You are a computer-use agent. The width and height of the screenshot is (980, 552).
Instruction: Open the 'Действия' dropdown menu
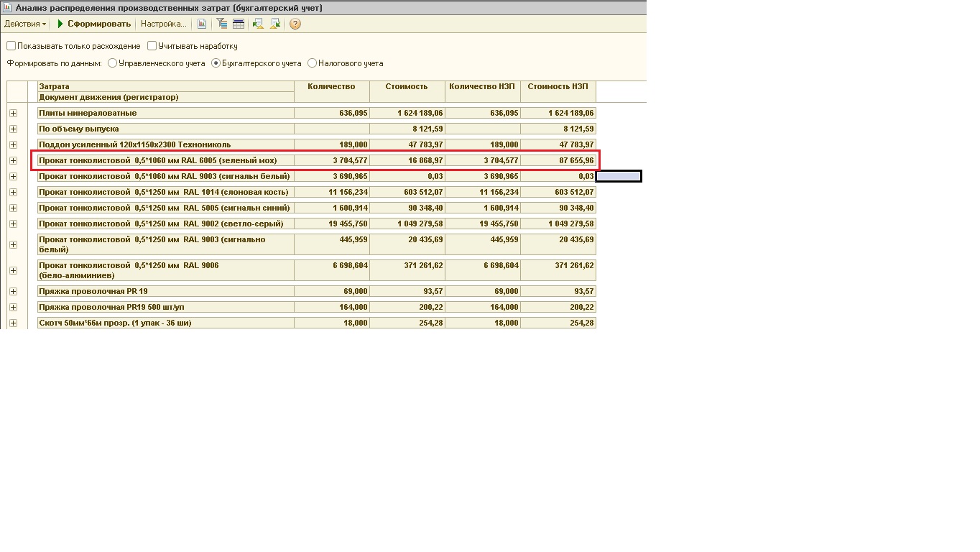(x=24, y=24)
